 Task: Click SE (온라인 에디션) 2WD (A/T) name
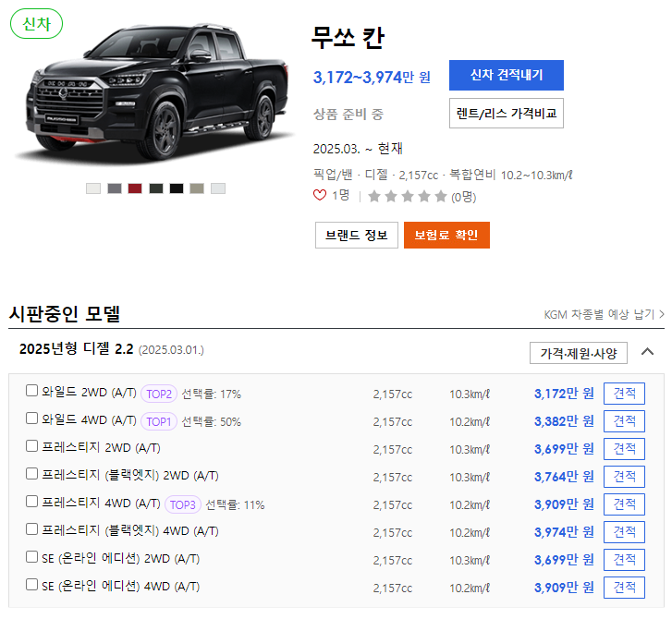point(121,559)
